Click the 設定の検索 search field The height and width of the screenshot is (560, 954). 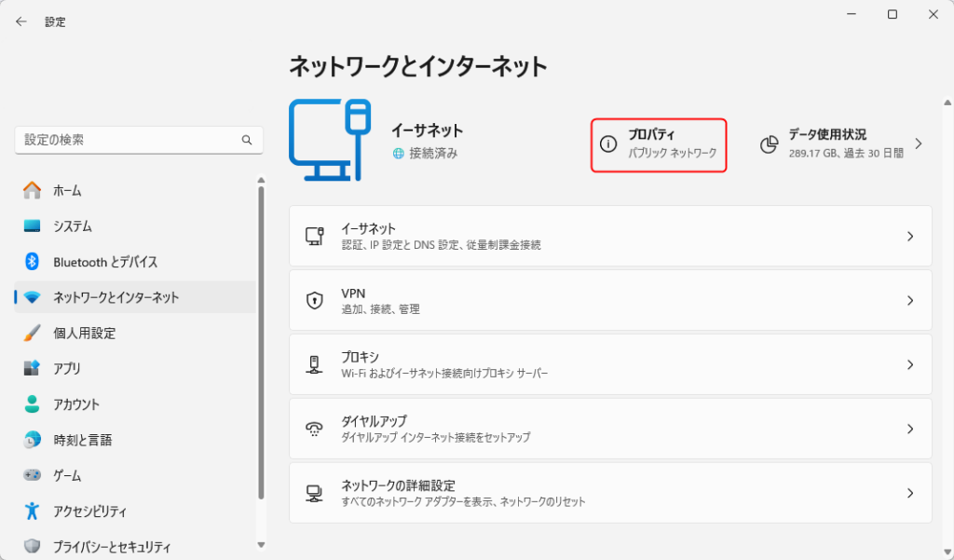pos(129,140)
